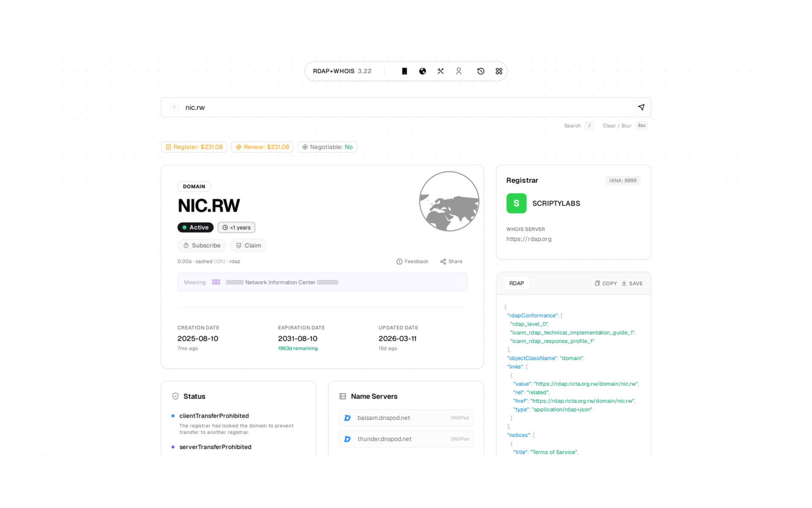Click the world map globe image
812x508 pixels.
[x=449, y=201]
